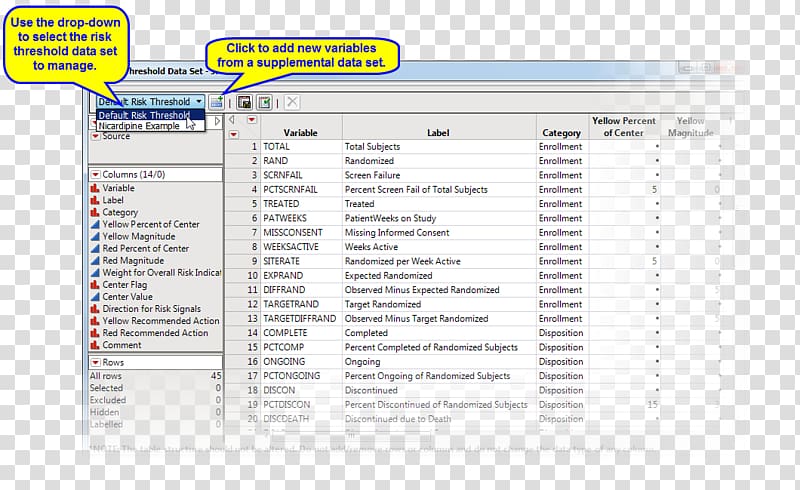The height and width of the screenshot is (490, 800).
Task: Click the red bar icon beside Center Flag
Action: pos(95,285)
